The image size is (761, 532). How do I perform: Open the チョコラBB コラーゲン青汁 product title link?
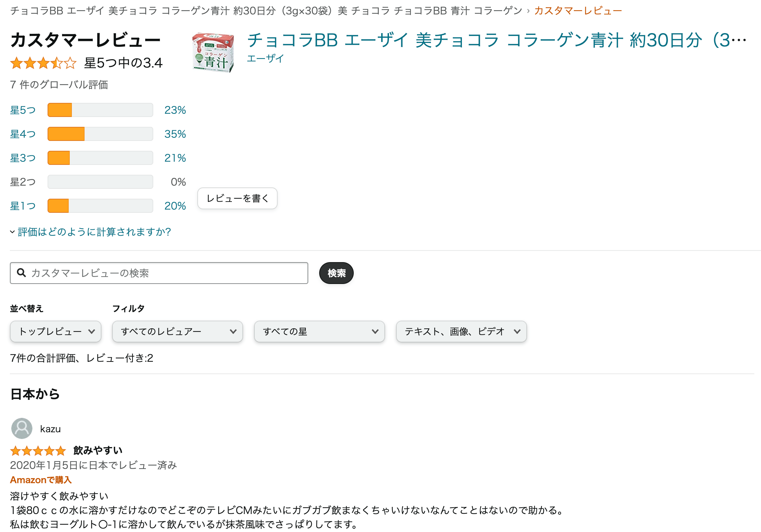pos(497,40)
